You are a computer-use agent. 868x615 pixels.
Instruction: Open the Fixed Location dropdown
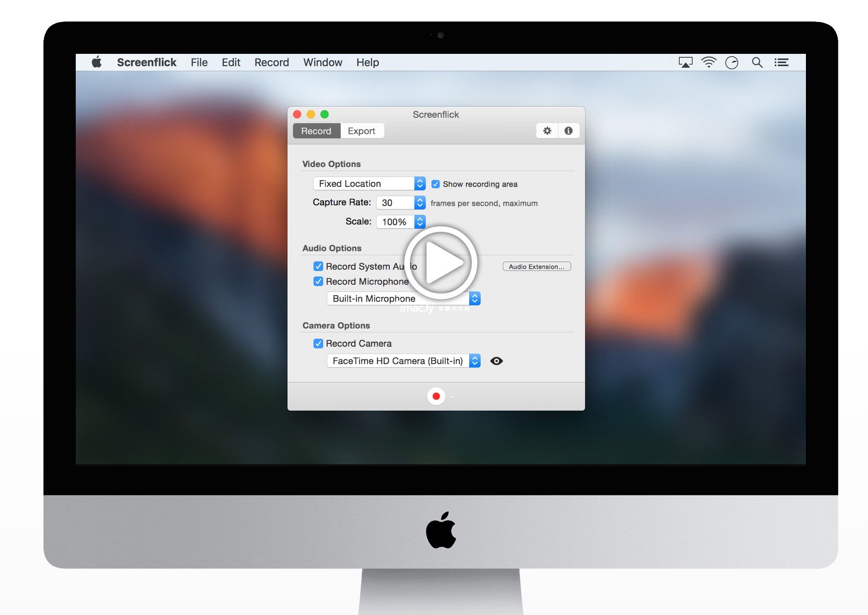click(369, 183)
